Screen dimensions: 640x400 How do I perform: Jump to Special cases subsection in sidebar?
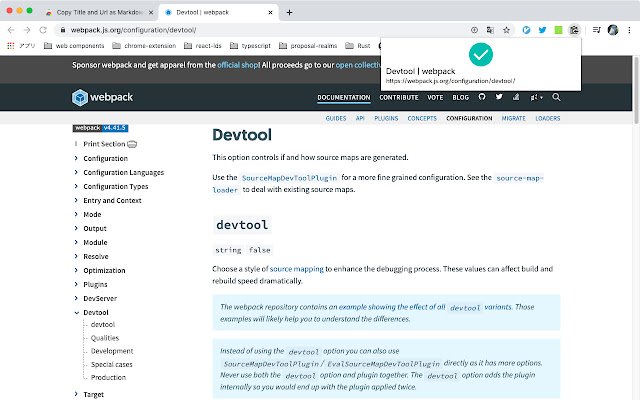click(x=111, y=364)
